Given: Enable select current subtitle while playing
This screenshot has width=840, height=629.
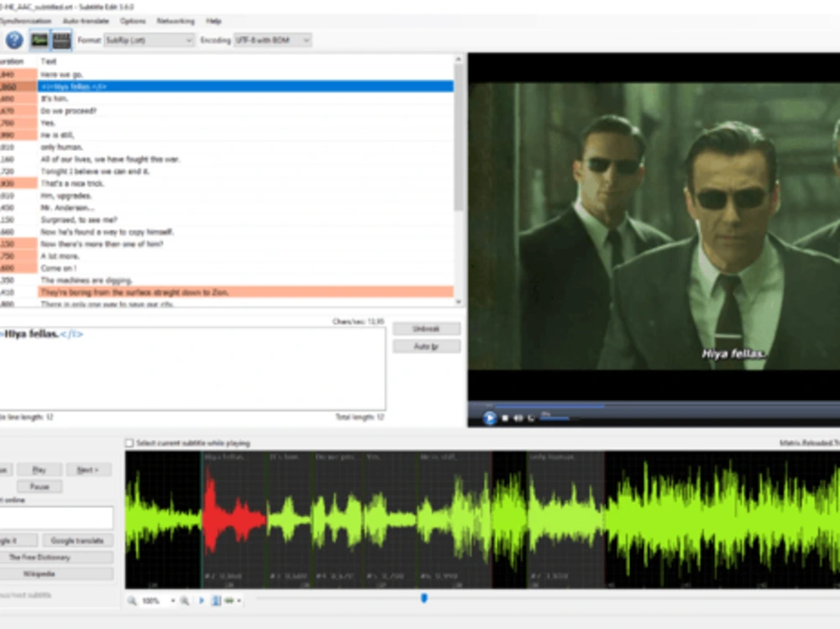Looking at the screenshot, I should [x=129, y=443].
